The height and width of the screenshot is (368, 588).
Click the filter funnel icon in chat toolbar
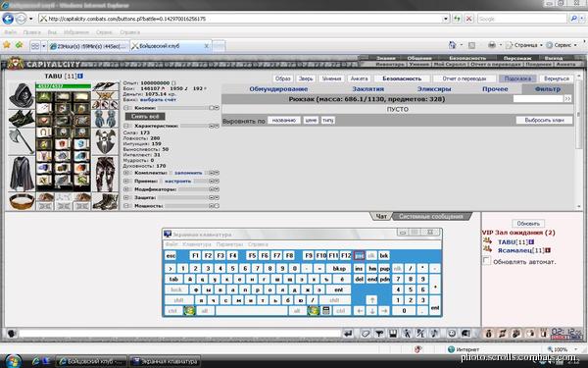point(379,334)
